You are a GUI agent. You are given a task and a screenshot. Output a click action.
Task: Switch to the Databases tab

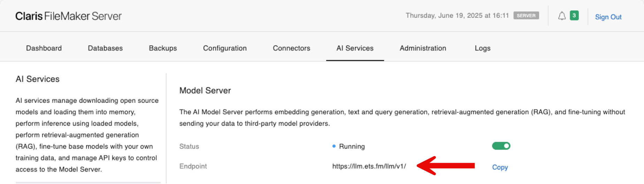105,48
